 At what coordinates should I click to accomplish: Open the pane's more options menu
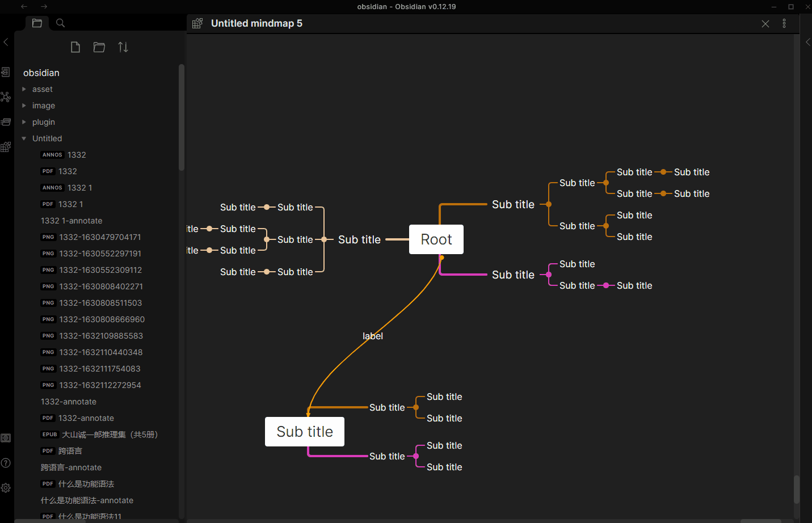coord(784,24)
